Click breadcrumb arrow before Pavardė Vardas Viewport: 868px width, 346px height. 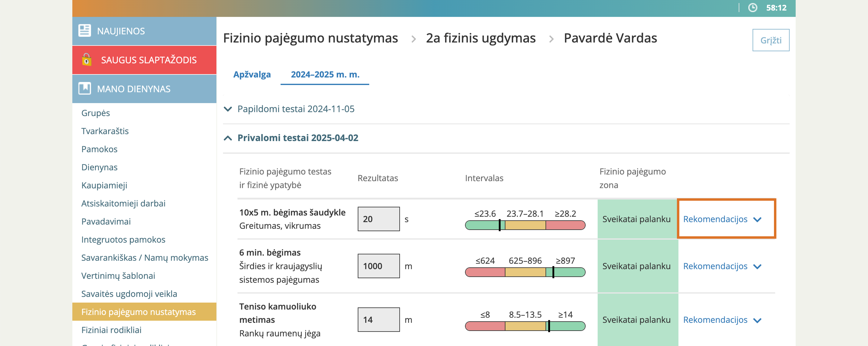click(x=551, y=39)
